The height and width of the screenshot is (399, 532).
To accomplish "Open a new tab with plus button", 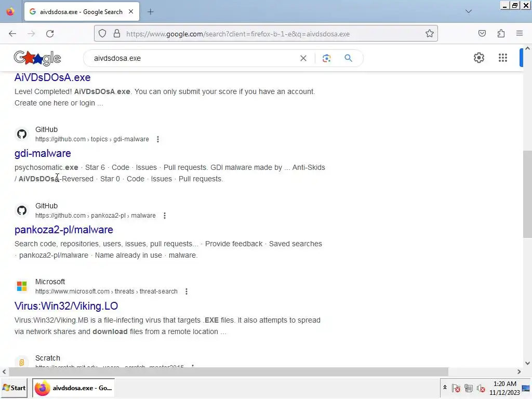I will pyautogui.click(x=151, y=12).
